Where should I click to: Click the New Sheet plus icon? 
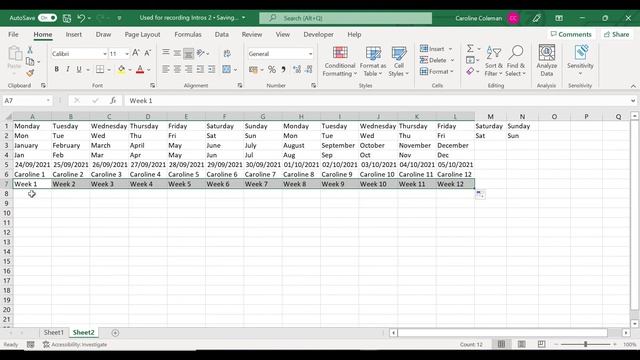[115, 333]
